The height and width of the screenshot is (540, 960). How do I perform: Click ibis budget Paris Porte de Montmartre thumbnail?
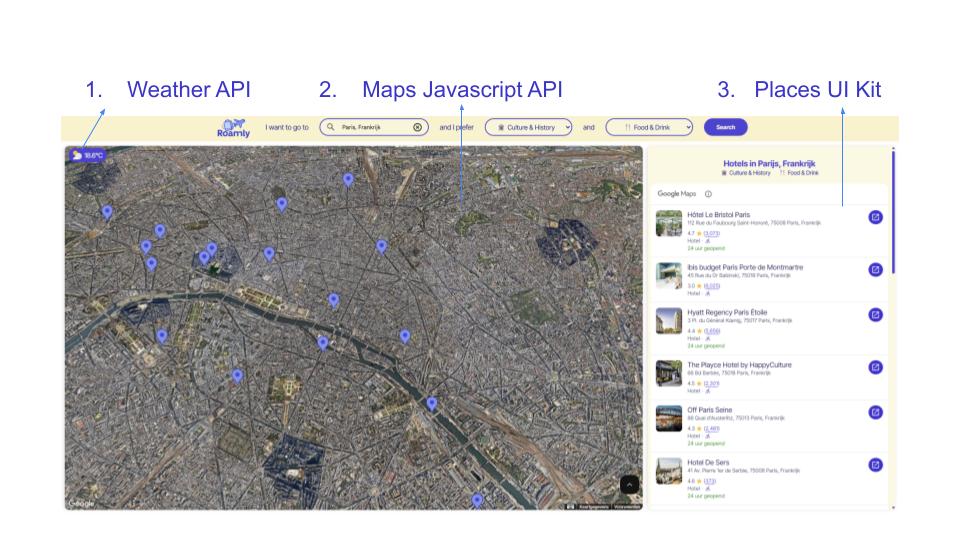pyautogui.click(x=669, y=276)
